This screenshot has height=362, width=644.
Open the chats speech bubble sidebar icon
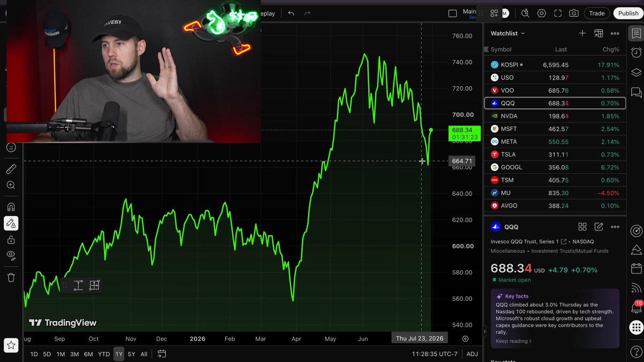click(636, 92)
